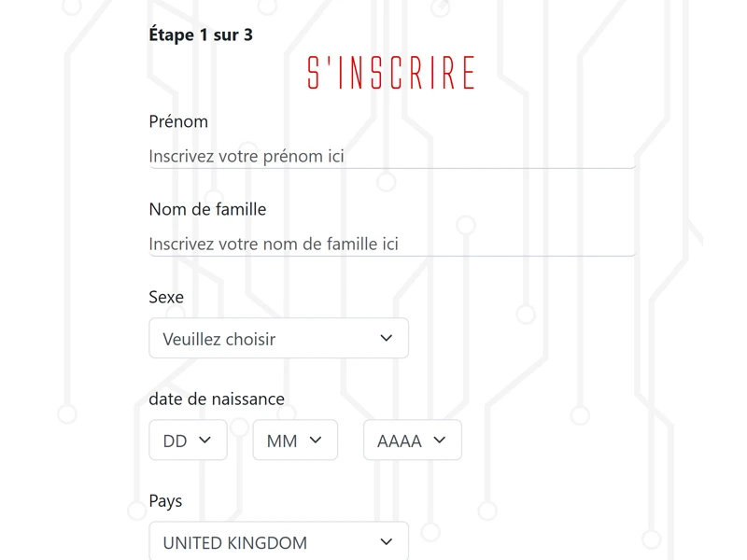The width and height of the screenshot is (747, 560).
Task: Expand the MM month of birth dropdown
Action: tap(295, 440)
